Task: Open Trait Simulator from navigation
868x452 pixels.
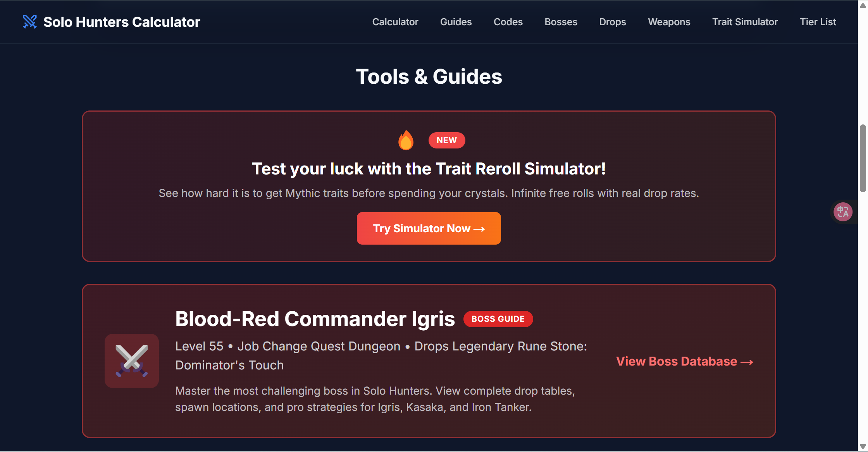Action: click(745, 22)
